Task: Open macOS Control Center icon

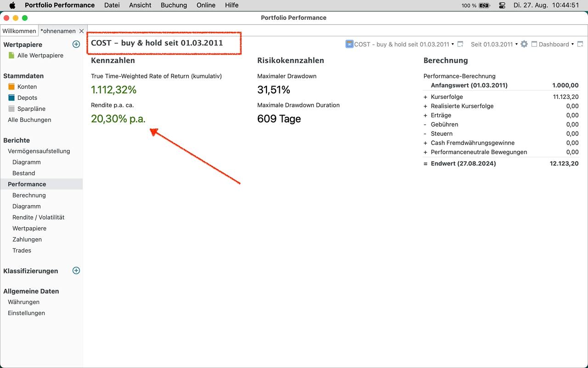Action: tap(502, 6)
